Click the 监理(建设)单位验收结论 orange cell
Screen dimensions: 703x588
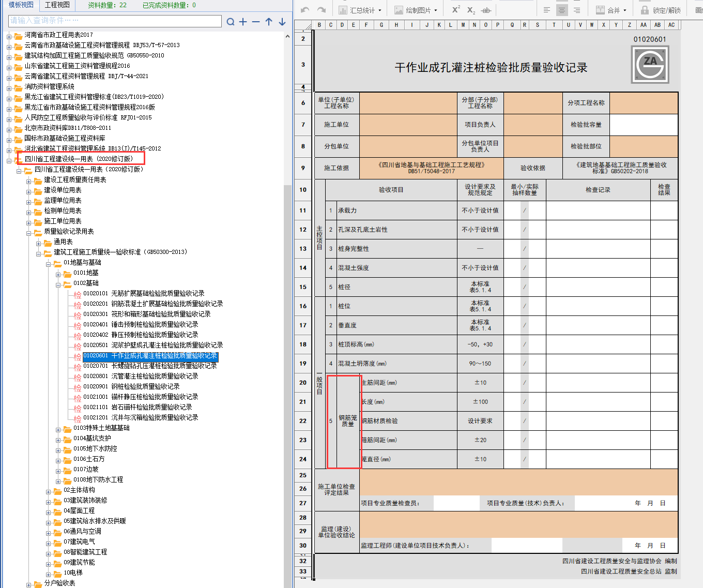pyautogui.click(x=518, y=524)
